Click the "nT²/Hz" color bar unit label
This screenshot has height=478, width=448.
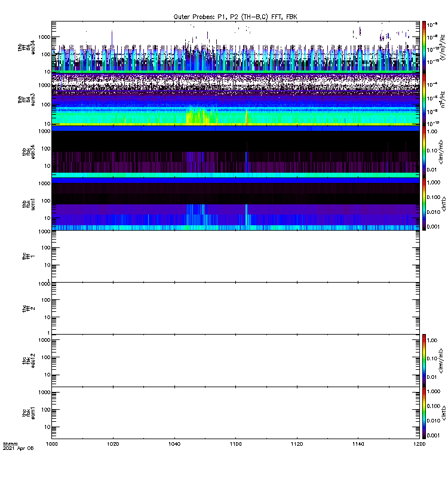tap(443, 99)
